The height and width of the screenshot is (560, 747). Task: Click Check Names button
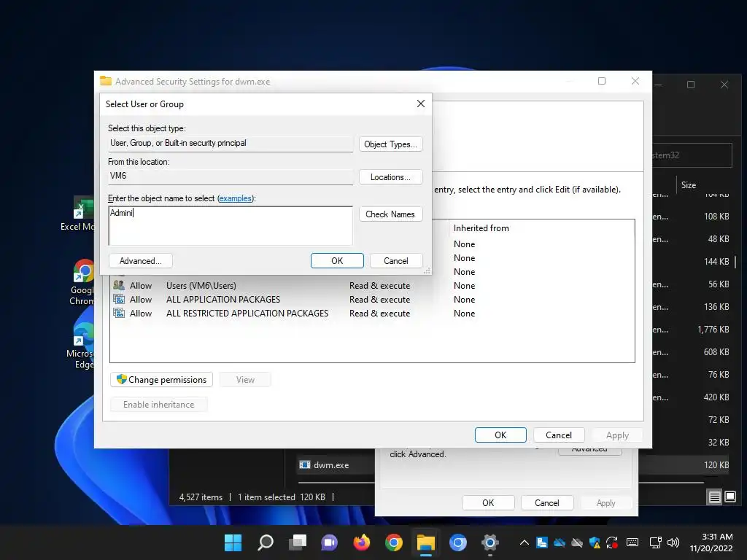(391, 214)
